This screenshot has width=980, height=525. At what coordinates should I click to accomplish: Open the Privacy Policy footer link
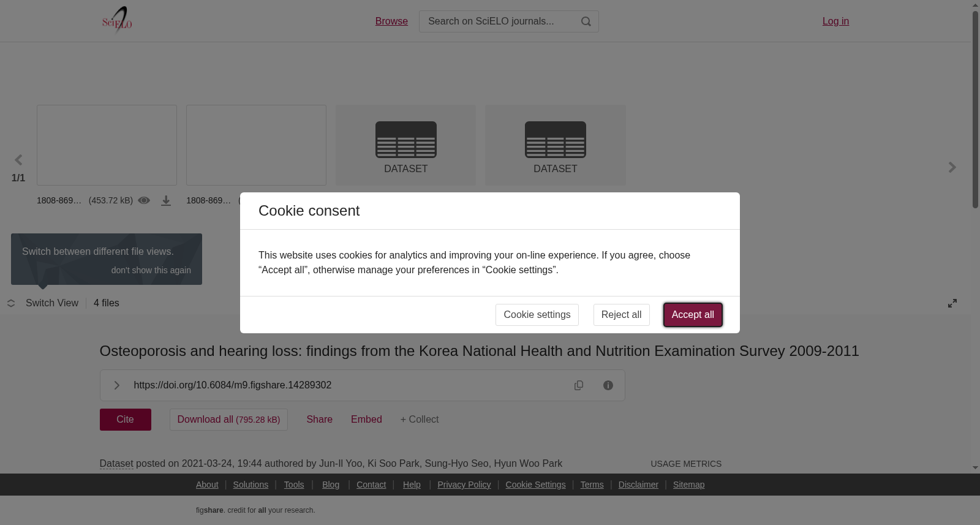pyautogui.click(x=464, y=485)
